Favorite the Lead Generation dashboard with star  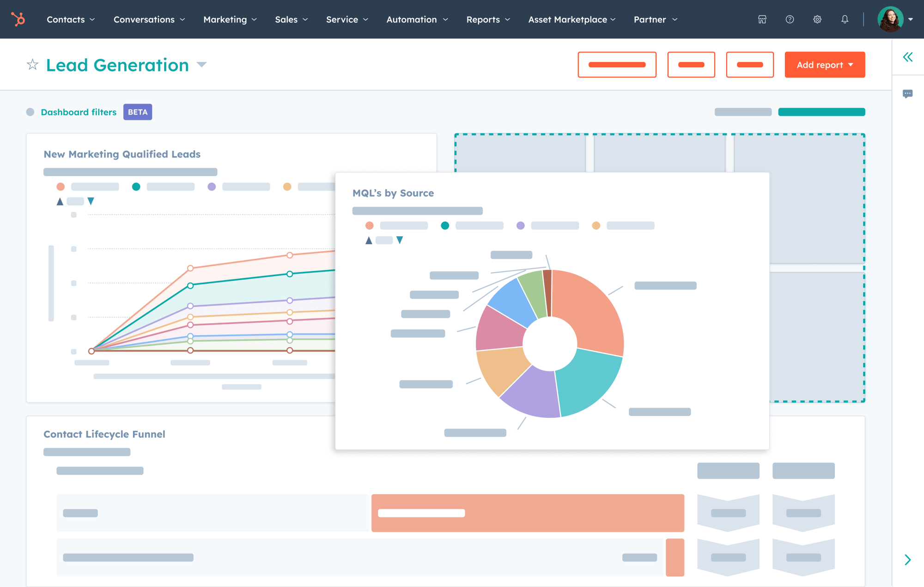coord(32,64)
